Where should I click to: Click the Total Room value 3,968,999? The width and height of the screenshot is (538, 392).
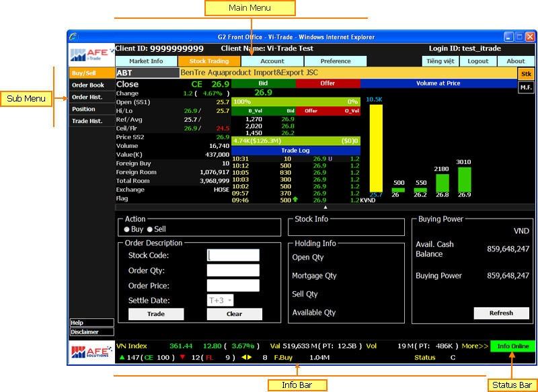point(215,181)
